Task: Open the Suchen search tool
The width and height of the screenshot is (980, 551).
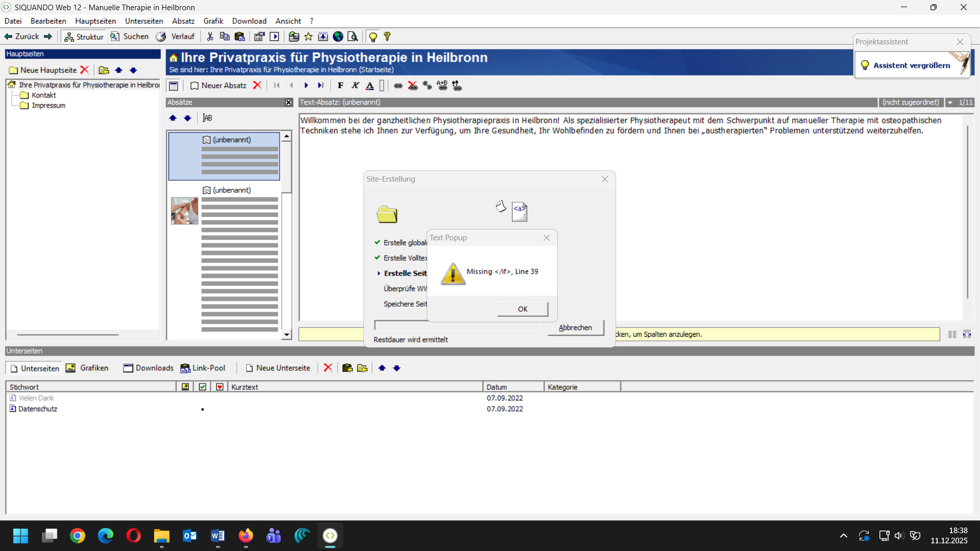Action: click(130, 37)
